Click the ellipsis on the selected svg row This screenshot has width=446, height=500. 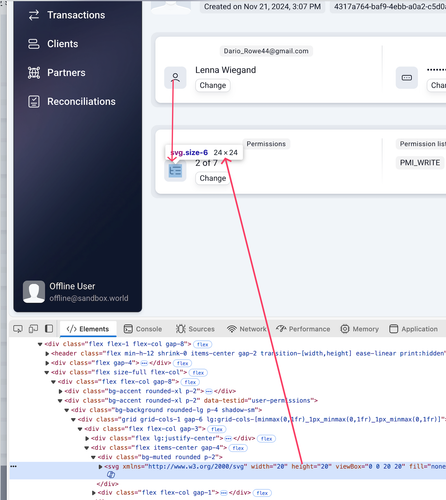[13, 466]
